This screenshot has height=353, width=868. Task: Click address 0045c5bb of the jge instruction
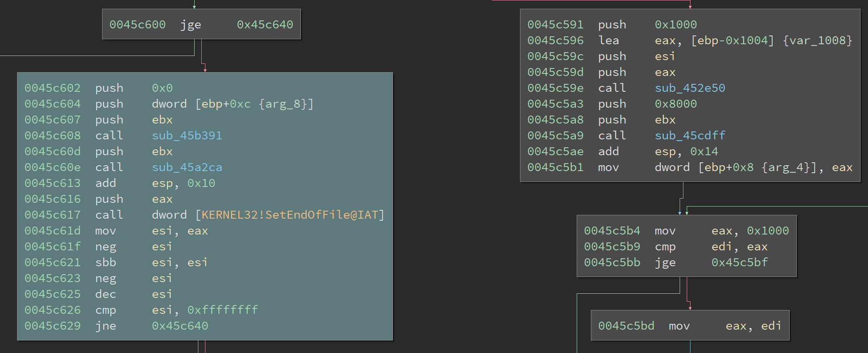pyautogui.click(x=612, y=262)
